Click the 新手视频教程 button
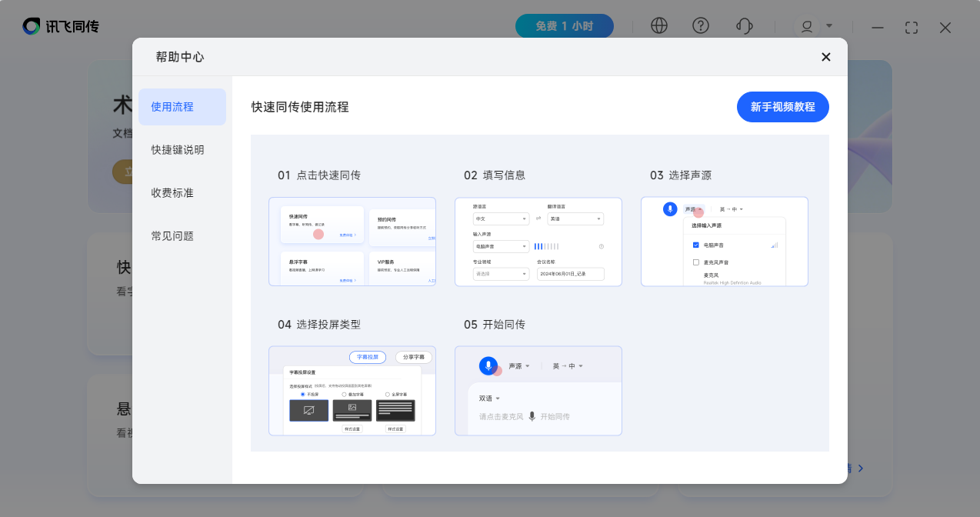The image size is (980, 517). [782, 107]
